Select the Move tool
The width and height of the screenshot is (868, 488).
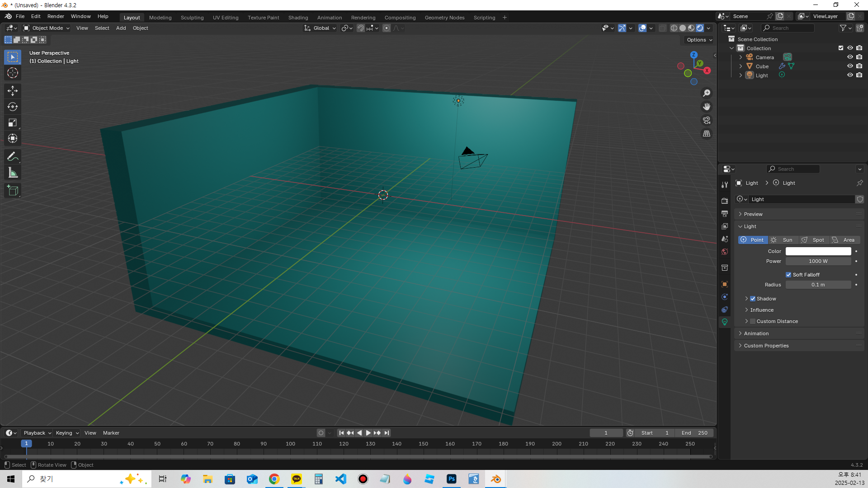pyautogui.click(x=13, y=91)
